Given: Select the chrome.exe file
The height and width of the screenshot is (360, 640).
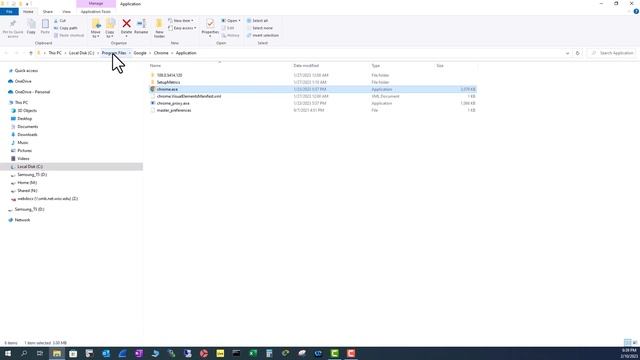Looking at the screenshot, I should (x=167, y=89).
